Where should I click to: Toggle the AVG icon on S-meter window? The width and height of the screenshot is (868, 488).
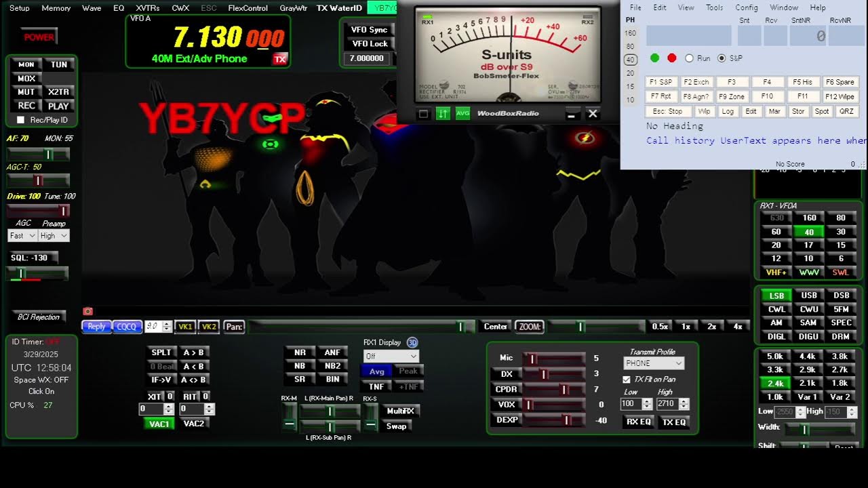tap(462, 114)
